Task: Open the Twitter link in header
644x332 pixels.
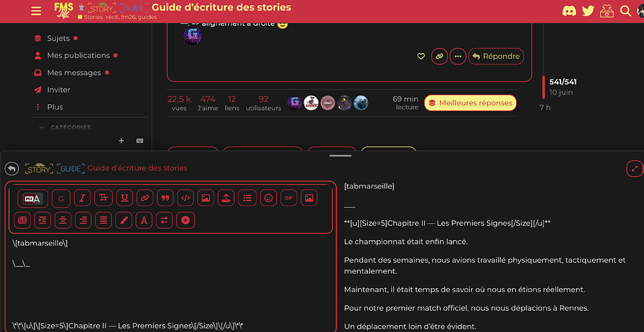Action: (587, 11)
